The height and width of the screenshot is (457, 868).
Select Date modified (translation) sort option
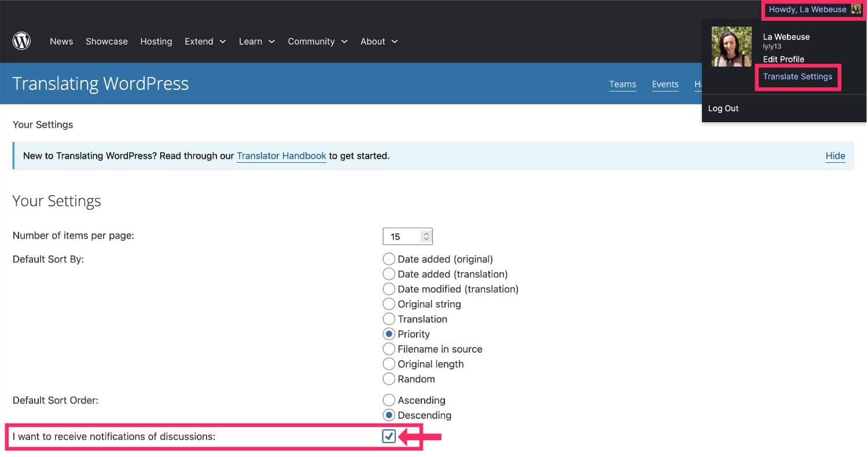click(389, 289)
